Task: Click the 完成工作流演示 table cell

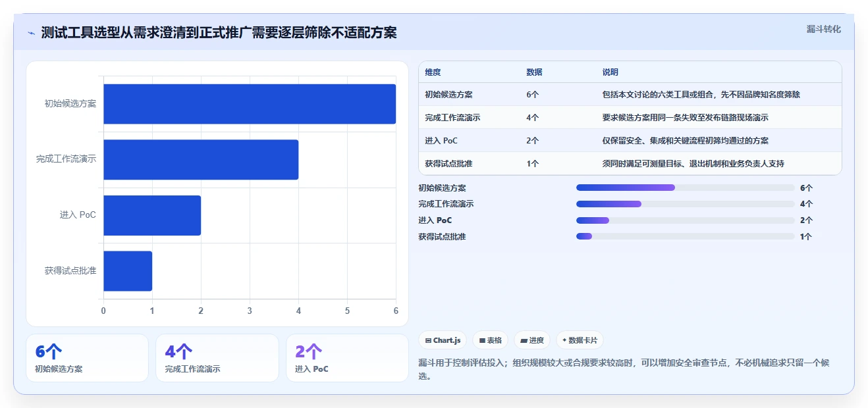Action: click(452, 118)
